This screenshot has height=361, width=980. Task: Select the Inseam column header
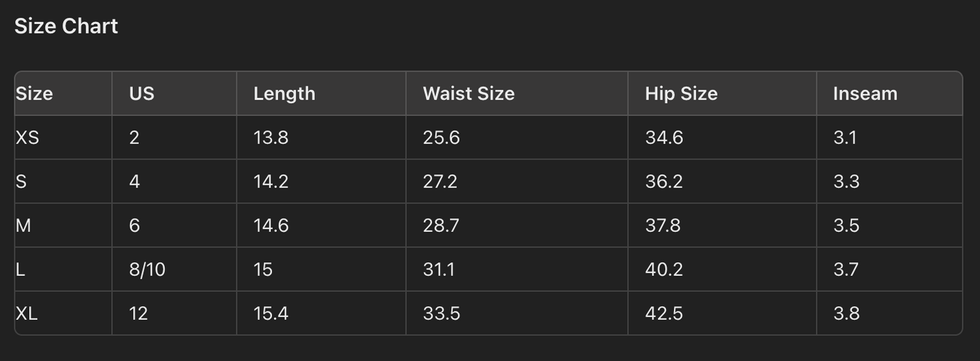(x=865, y=93)
